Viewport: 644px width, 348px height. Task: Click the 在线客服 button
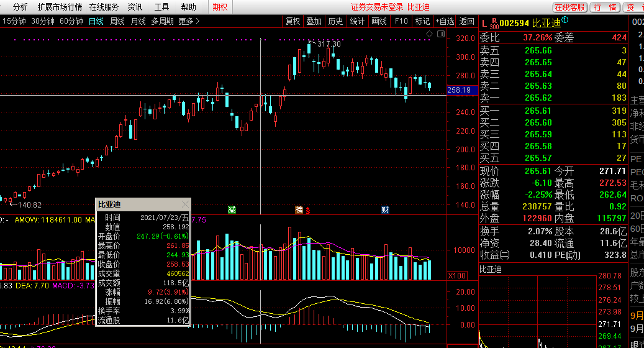569,7
